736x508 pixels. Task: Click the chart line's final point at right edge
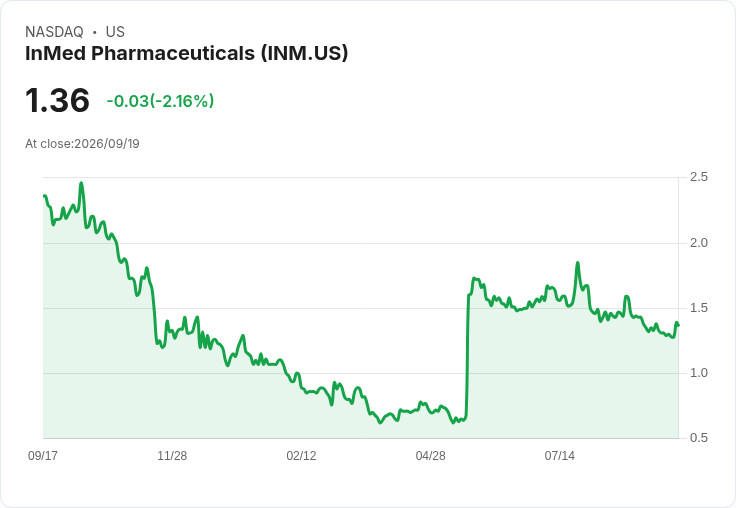[x=678, y=325]
